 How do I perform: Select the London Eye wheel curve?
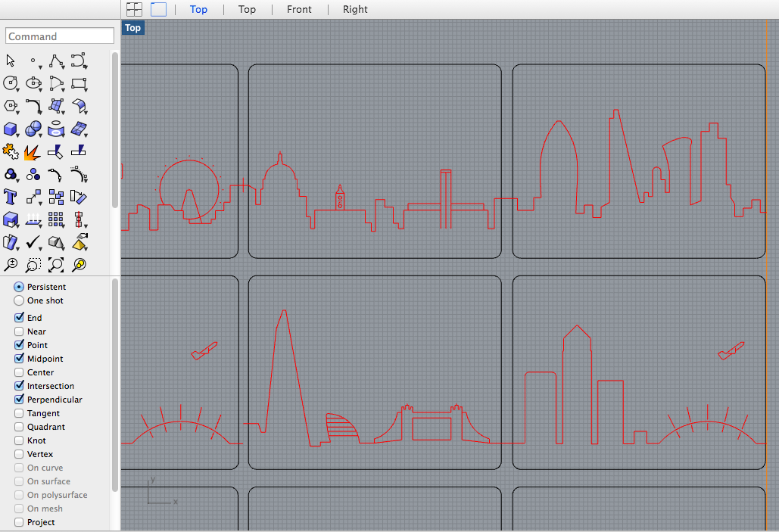point(189,190)
